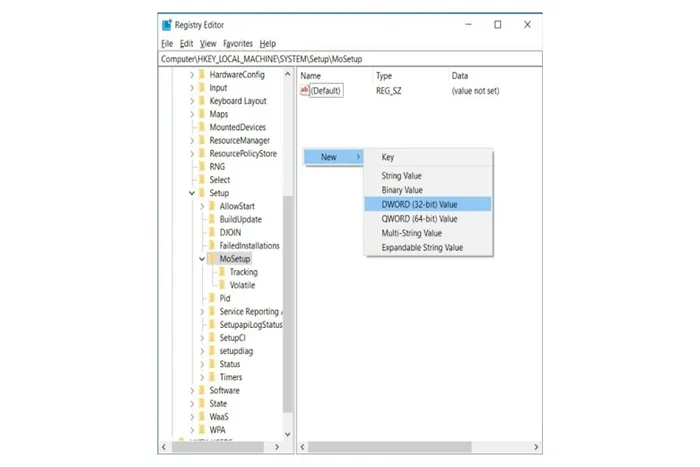Viewport: 700px width, 467px height.
Task: Create a new Key from submenu
Action: pyautogui.click(x=428, y=157)
